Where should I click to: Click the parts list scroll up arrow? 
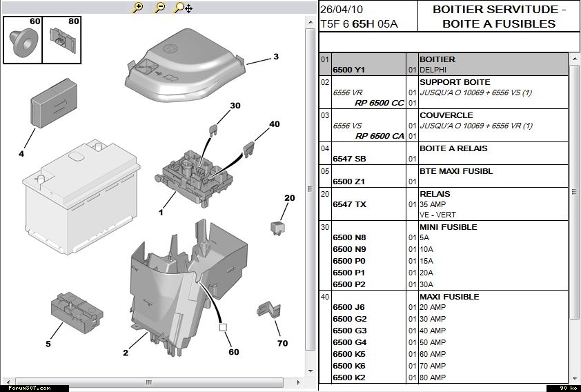pos(575,59)
